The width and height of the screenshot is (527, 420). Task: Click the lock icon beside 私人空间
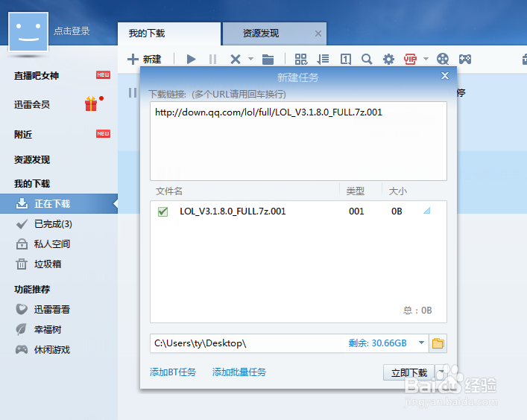22,244
